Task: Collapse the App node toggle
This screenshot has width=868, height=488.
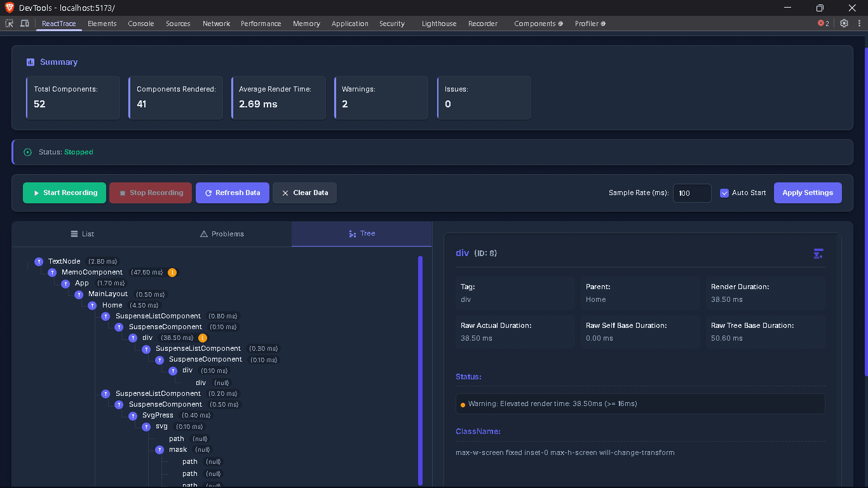Action: [x=65, y=283]
